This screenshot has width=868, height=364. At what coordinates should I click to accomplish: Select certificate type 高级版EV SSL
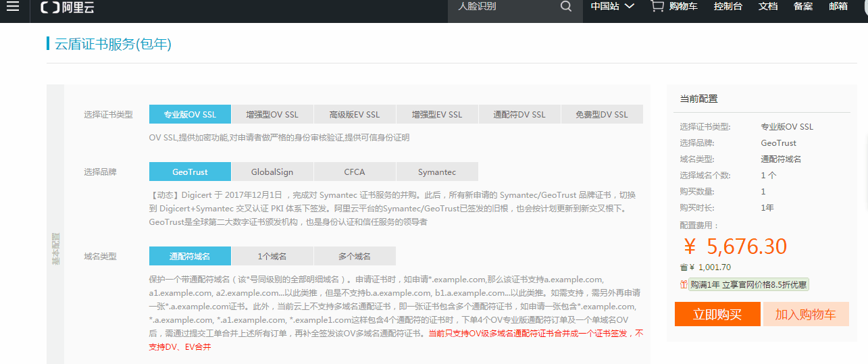pyautogui.click(x=355, y=114)
